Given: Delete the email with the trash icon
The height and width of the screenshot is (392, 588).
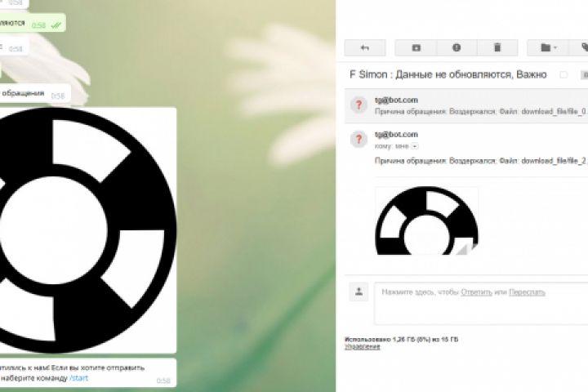Looking at the screenshot, I should [497, 47].
